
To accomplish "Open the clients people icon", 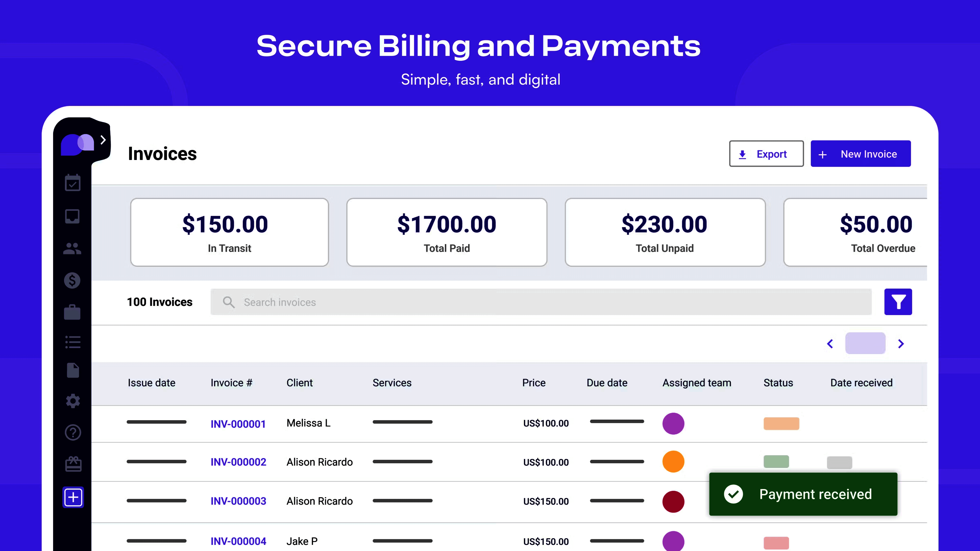I will [72, 249].
